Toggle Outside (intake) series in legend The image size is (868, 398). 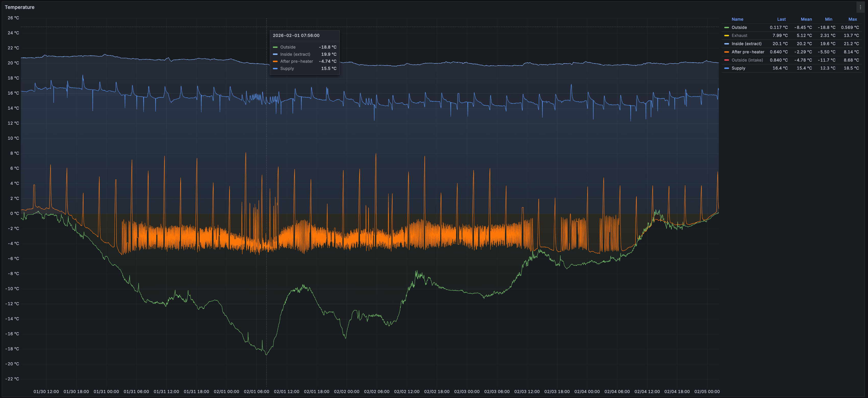coord(747,60)
